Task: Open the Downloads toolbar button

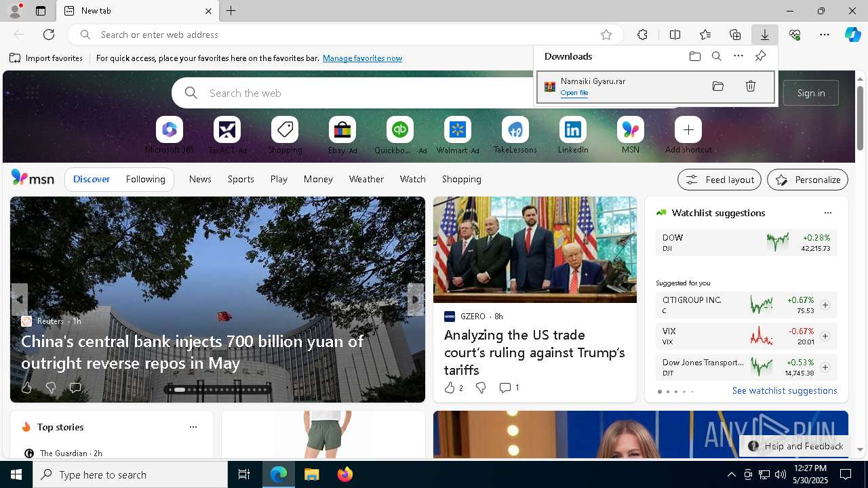Action: (764, 35)
